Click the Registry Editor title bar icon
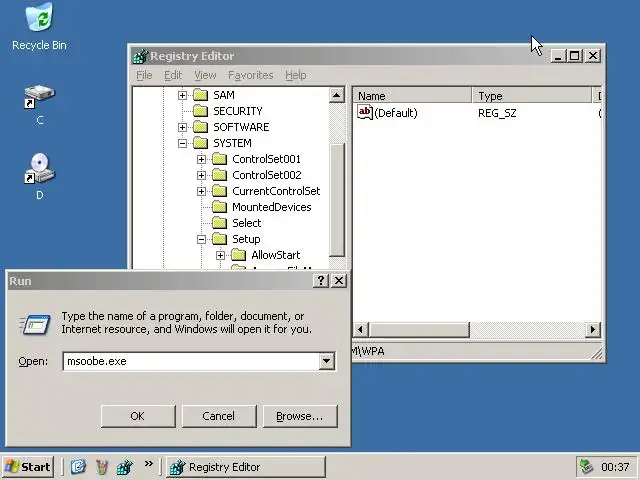 140,56
